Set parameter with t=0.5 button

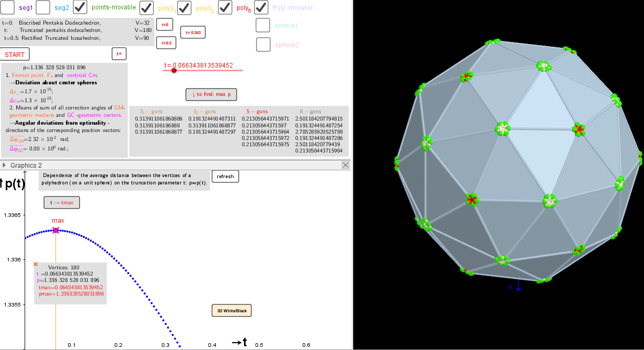tap(166, 43)
